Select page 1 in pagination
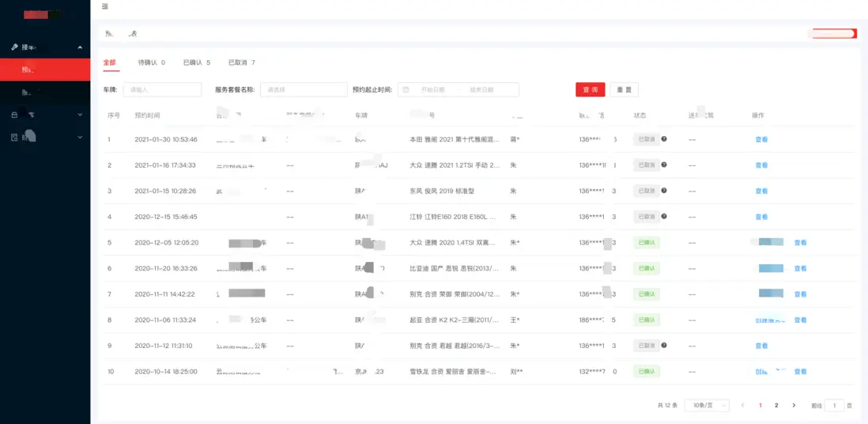The image size is (868, 424). point(760,405)
